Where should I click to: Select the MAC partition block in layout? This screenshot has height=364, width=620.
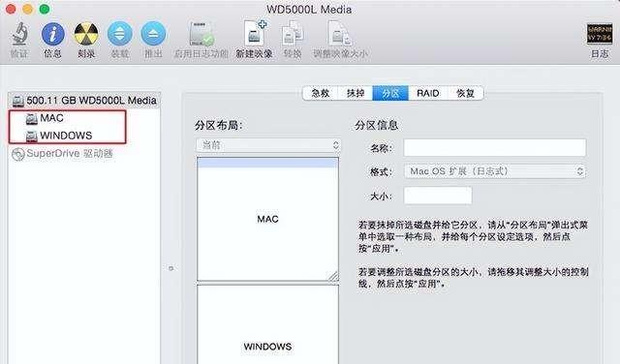pos(267,219)
